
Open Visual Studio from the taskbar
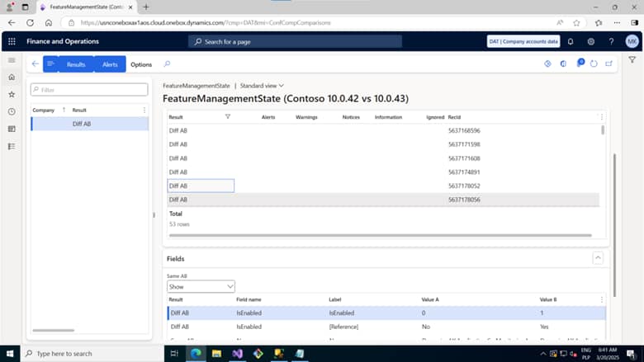[x=238, y=354]
